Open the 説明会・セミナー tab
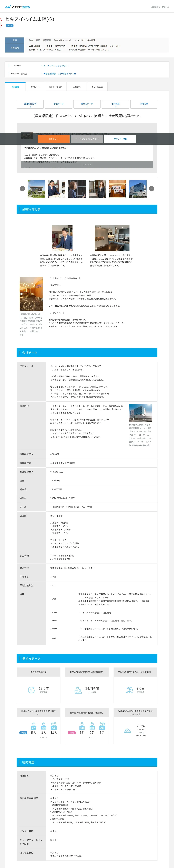The height and width of the screenshot is (868, 174). coord(56,87)
